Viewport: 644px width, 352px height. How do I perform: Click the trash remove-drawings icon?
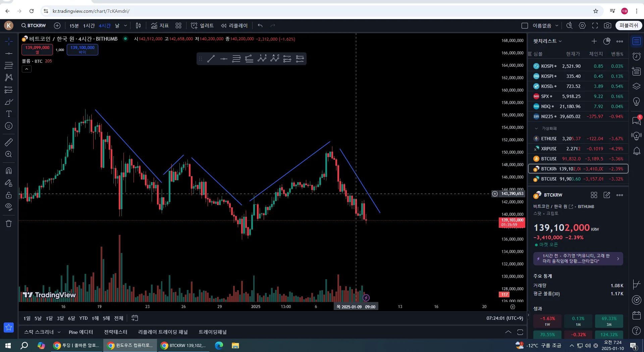[9, 223]
